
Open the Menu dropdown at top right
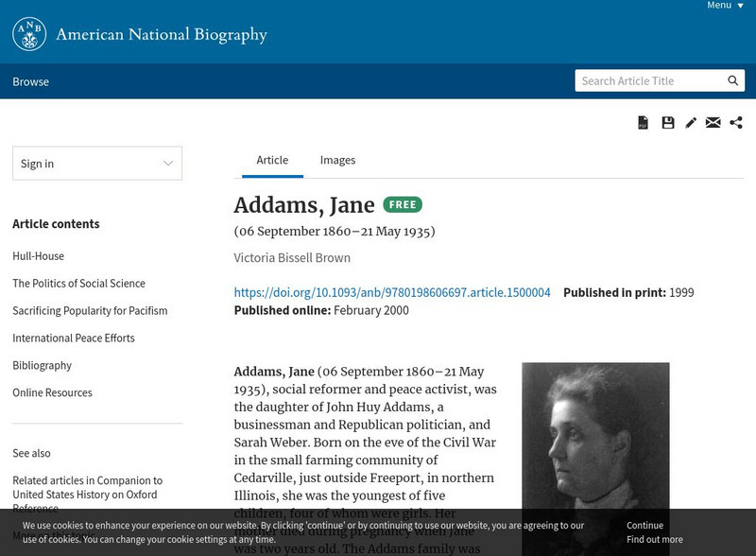click(x=725, y=6)
